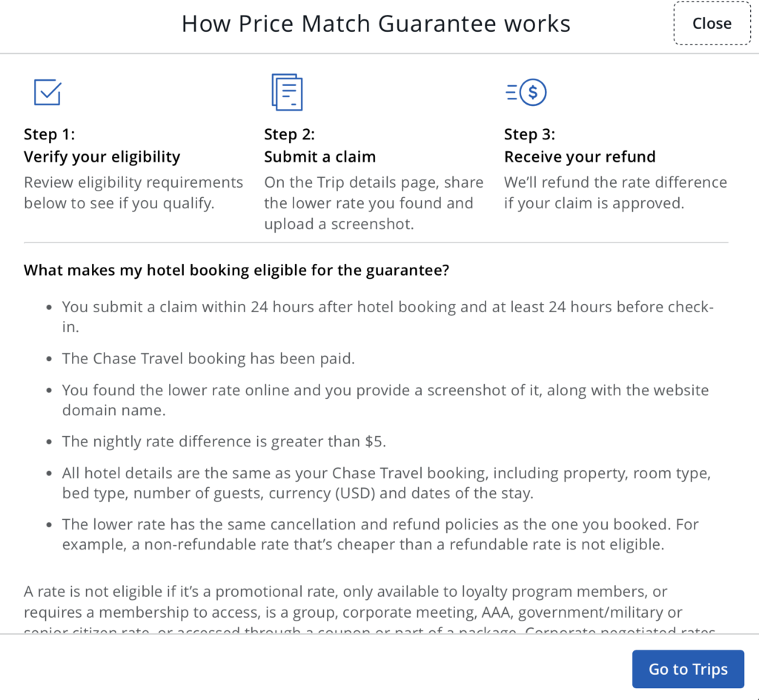Click the bullet about providing a screenshot online
759x700 pixels.
click(385, 400)
